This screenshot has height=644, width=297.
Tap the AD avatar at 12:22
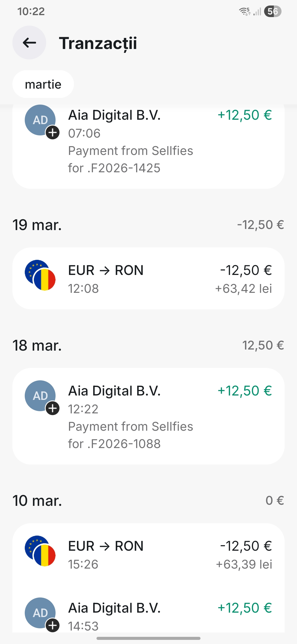click(x=40, y=396)
